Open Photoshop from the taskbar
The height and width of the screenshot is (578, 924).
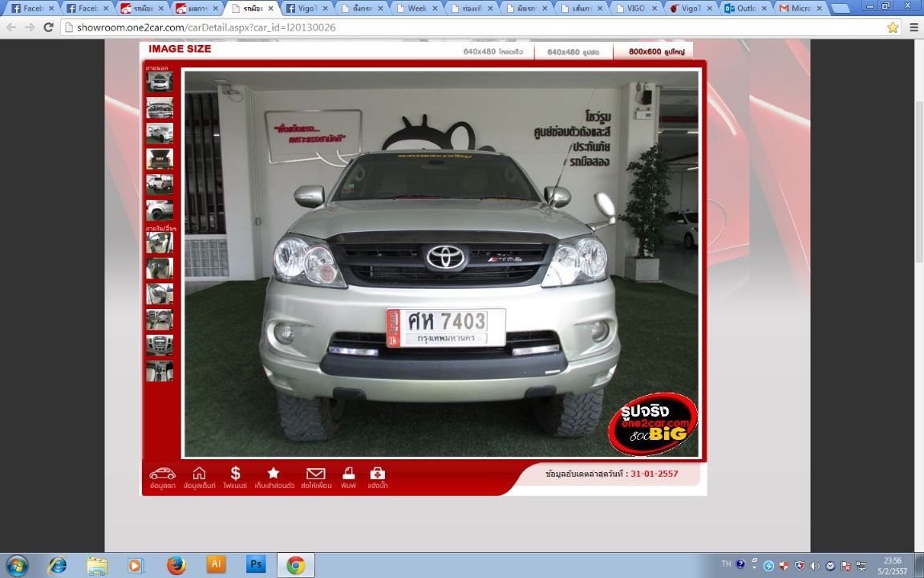click(x=256, y=565)
